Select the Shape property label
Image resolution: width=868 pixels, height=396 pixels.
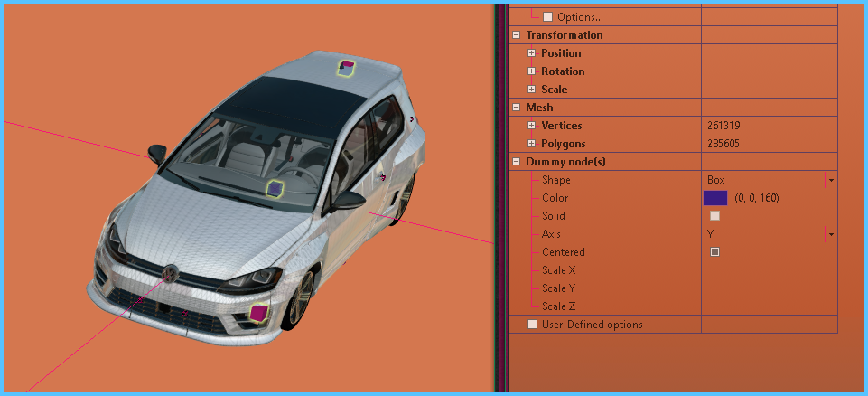(x=555, y=180)
